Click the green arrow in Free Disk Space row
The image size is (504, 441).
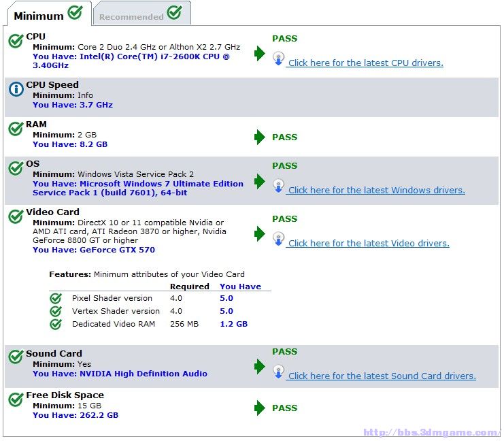[259, 408]
